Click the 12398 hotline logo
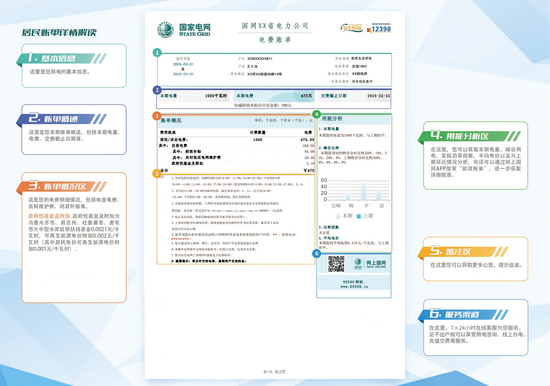Screen dimensions: 550x386 (379, 28)
